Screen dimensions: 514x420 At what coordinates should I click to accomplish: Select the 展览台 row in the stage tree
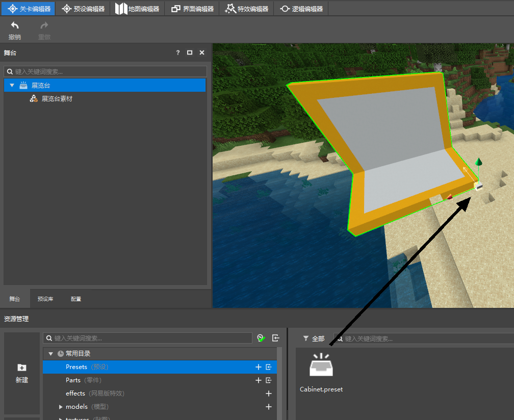(x=105, y=85)
